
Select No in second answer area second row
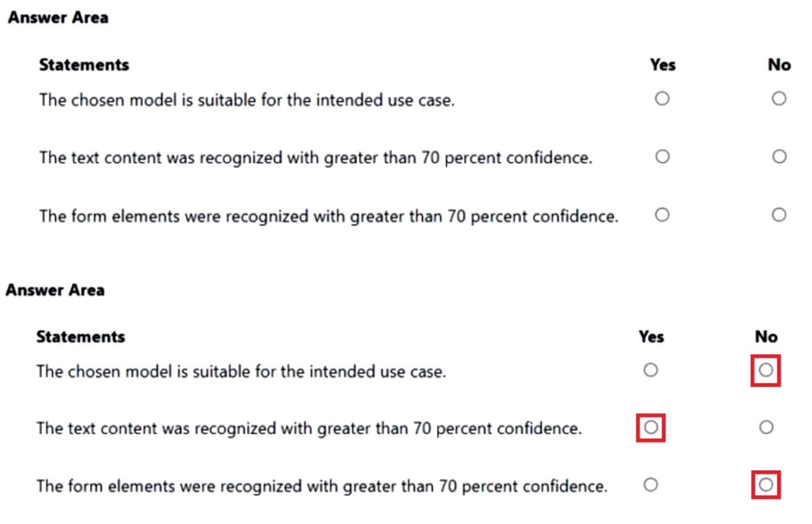click(x=766, y=426)
